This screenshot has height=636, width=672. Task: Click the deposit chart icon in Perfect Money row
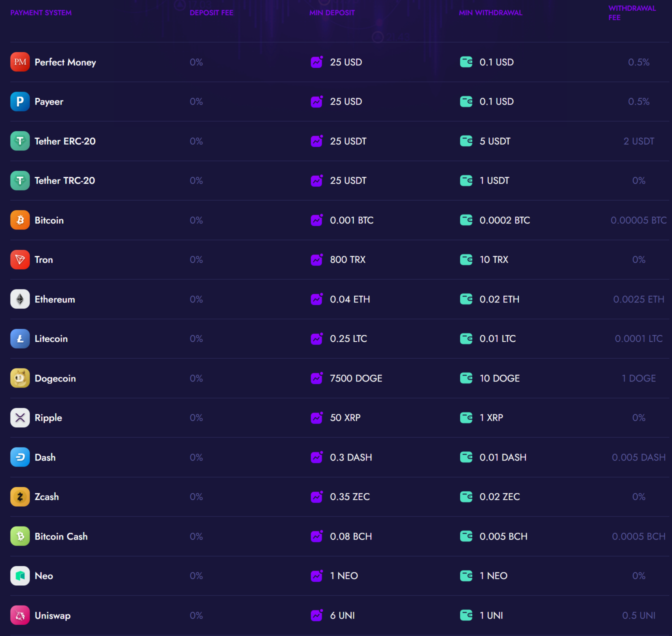[x=317, y=62]
